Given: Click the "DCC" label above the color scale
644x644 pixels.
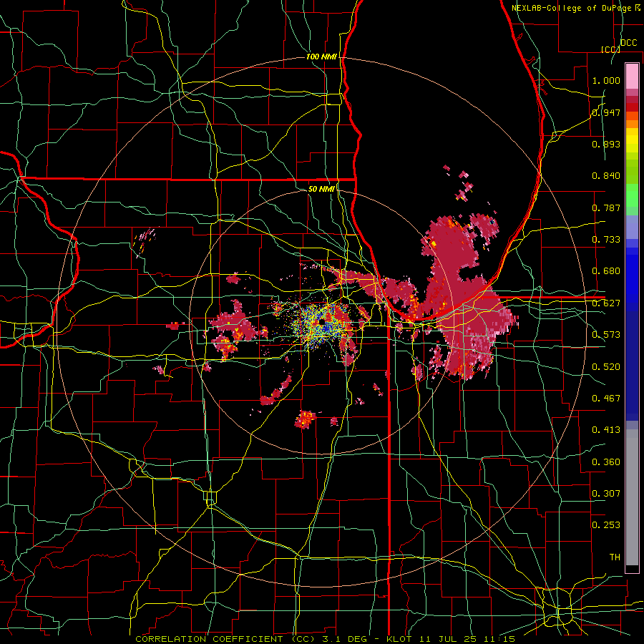Looking at the screenshot, I should point(629,43).
